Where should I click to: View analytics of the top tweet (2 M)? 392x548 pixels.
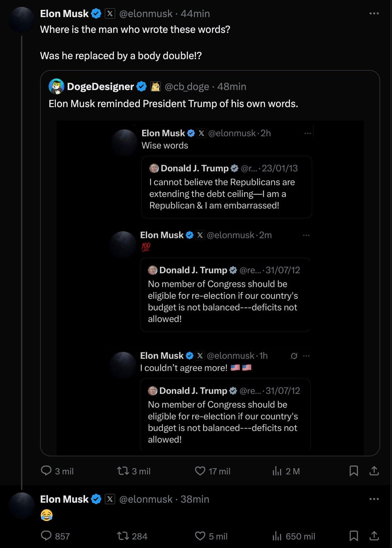[x=277, y=471]
